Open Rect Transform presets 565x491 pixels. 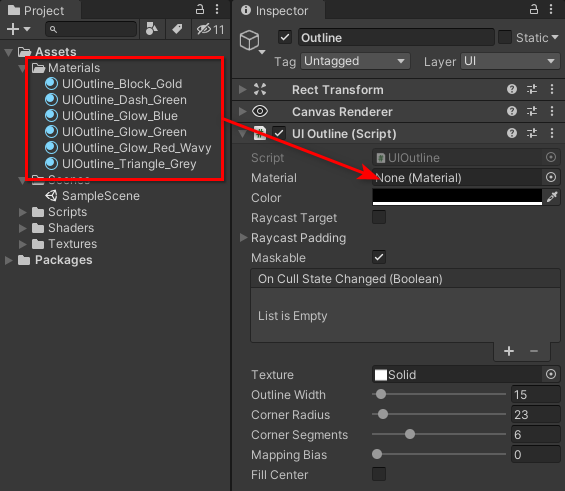[x=532, y=89]
